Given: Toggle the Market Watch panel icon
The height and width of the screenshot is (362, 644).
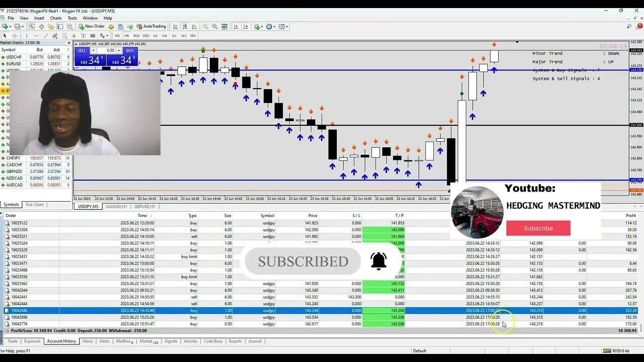Looking at the screenshot, I should 32,27.
